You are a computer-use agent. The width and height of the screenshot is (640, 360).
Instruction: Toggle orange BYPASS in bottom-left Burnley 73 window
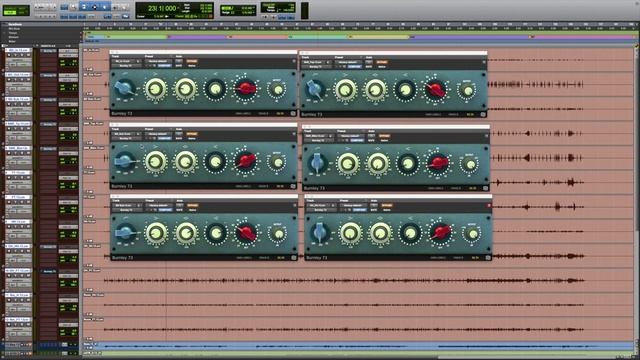[192, 206]
